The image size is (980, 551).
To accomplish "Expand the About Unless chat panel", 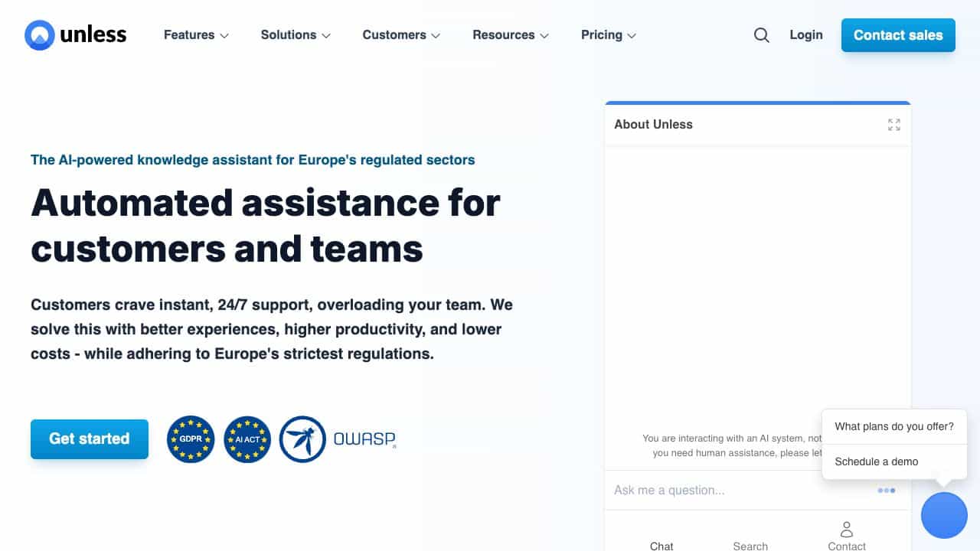I will tap(893, 125).
